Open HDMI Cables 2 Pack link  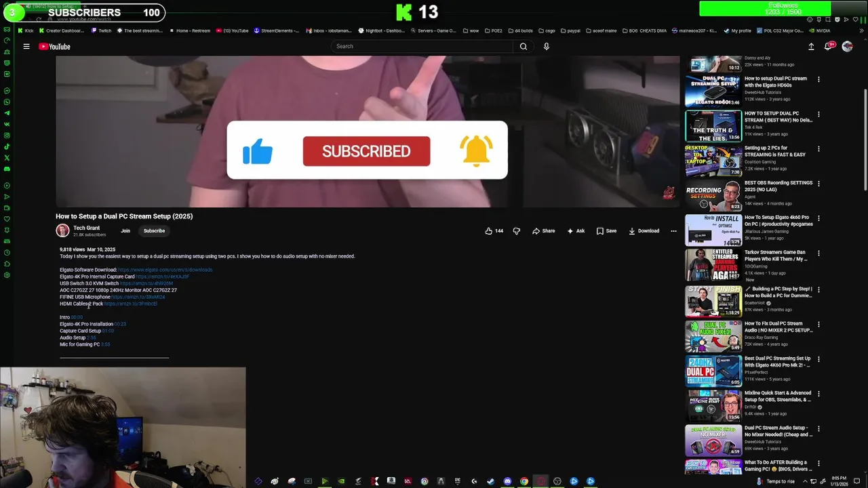click(x=131, y=304)
